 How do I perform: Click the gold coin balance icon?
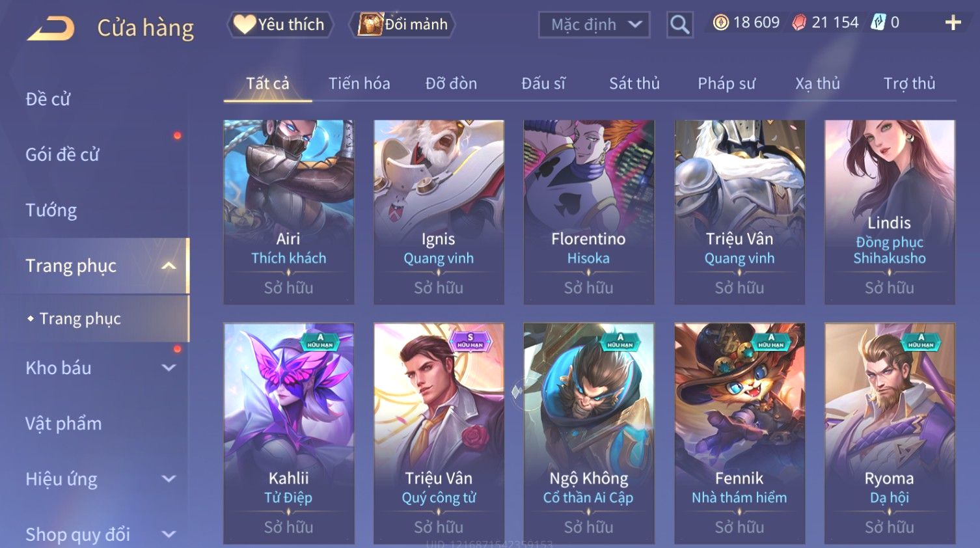click(x=720, y=23)
